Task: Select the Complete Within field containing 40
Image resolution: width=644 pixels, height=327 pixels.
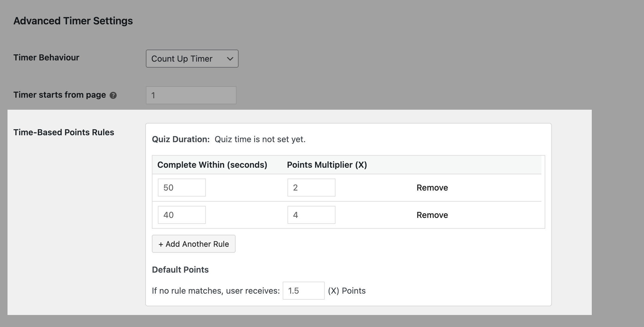Action: [181, 215]
